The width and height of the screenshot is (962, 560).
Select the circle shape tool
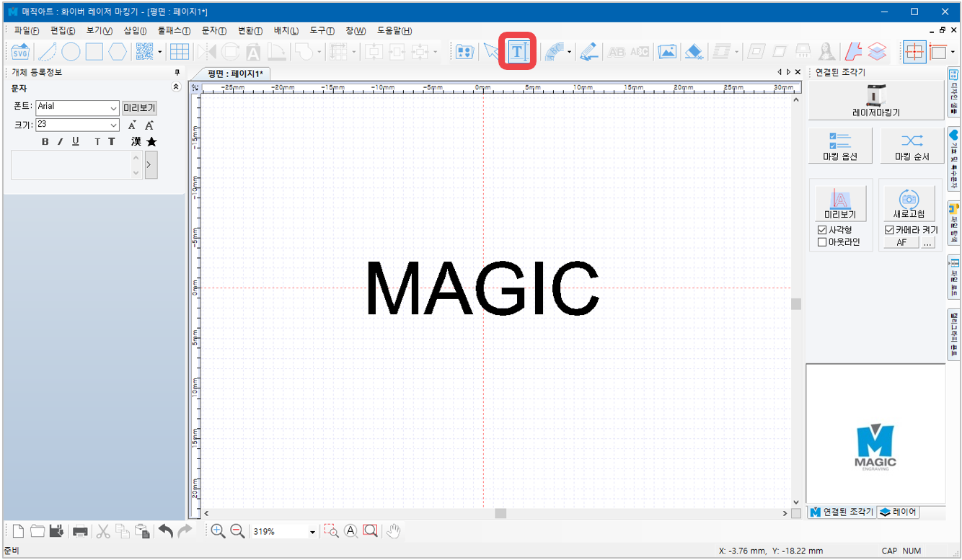(x=71, y=52)
